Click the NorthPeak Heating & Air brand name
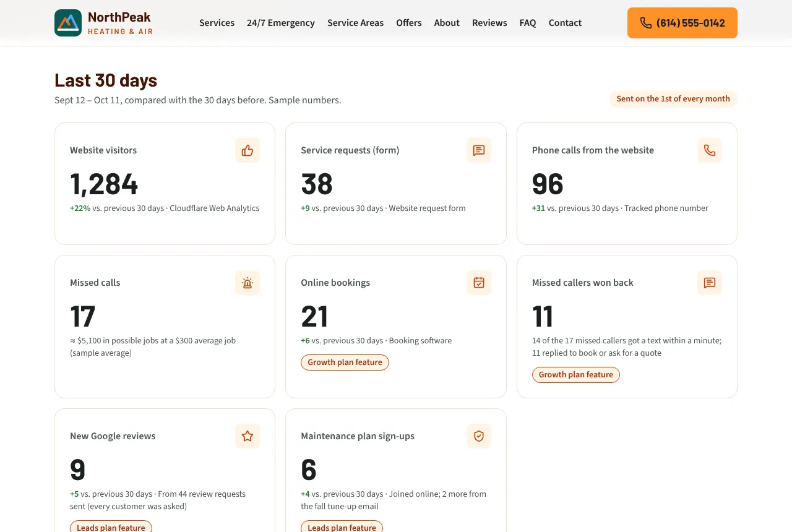The image size is (792, 532). pyautogui.click(x=120, y=23)
